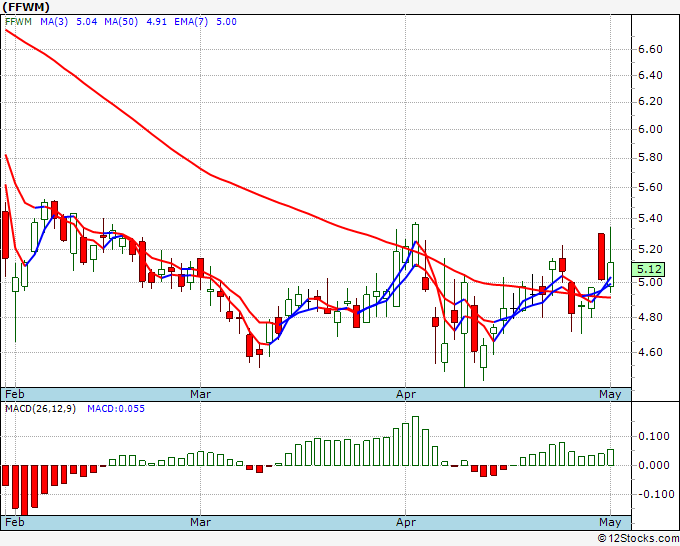The width and height of the screenshot is (680, 546).
Task: Click Mar on the price chart axis
Action: click(x=200, y=394)
